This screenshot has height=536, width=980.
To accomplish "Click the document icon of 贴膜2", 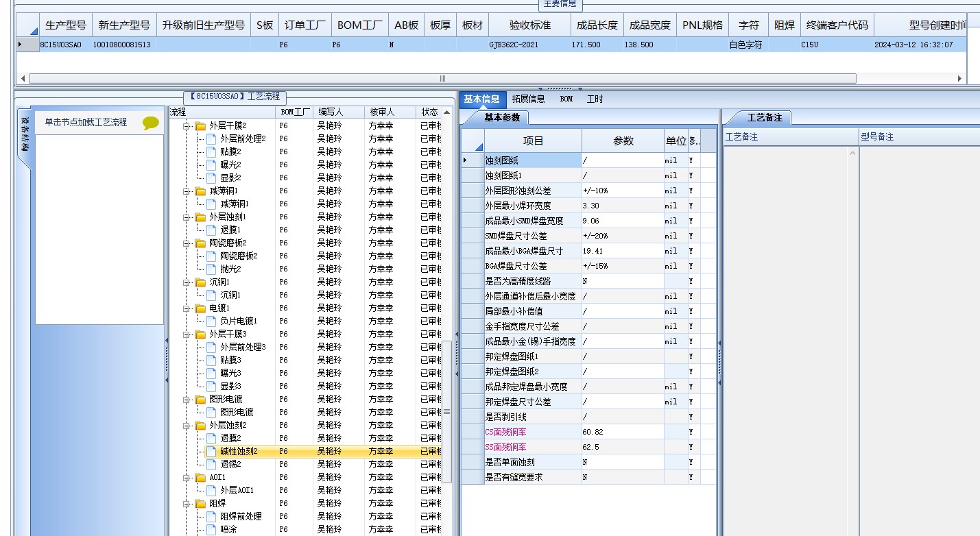I will click(211, 152).
